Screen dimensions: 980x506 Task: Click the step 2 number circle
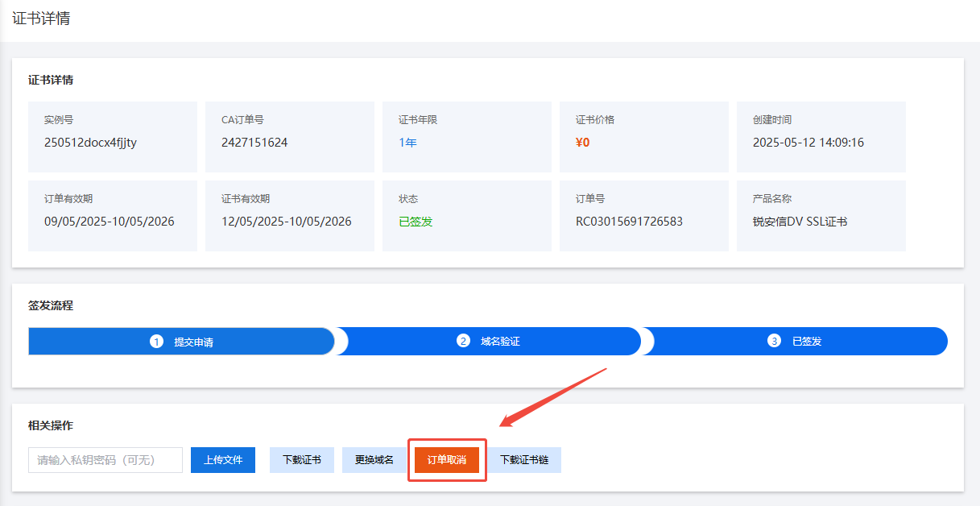coord(463,341)
